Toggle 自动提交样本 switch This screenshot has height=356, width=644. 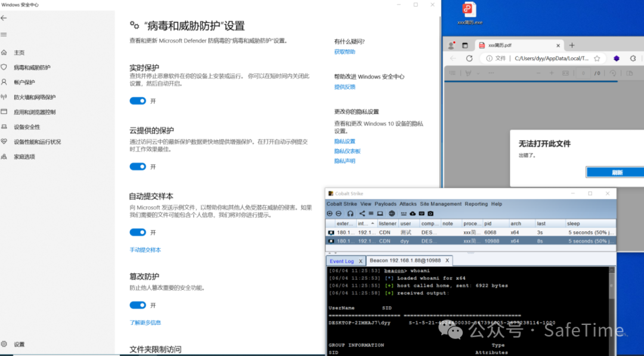pos(138,233)
